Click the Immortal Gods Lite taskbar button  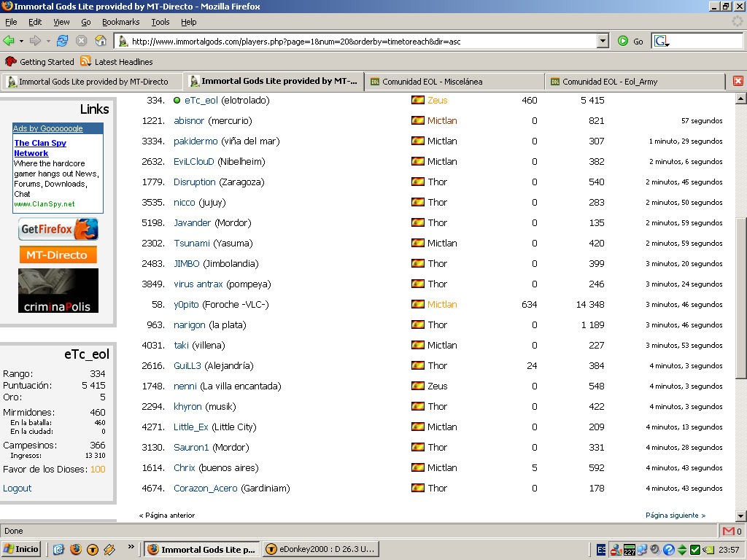[202, 550]
